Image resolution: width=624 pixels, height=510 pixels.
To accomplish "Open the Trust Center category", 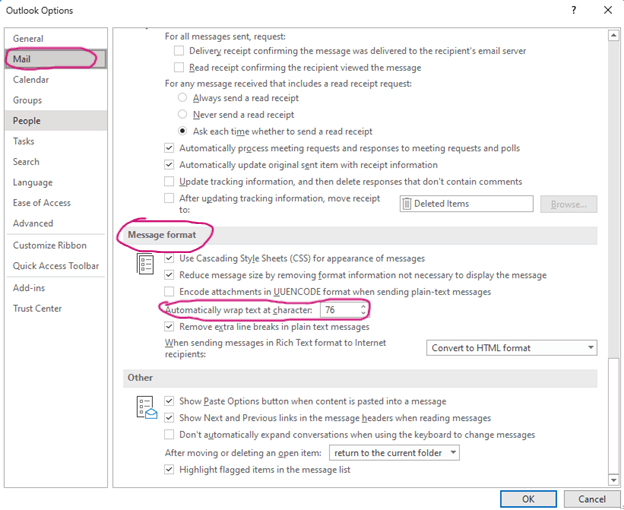I will tap(56, 309).
